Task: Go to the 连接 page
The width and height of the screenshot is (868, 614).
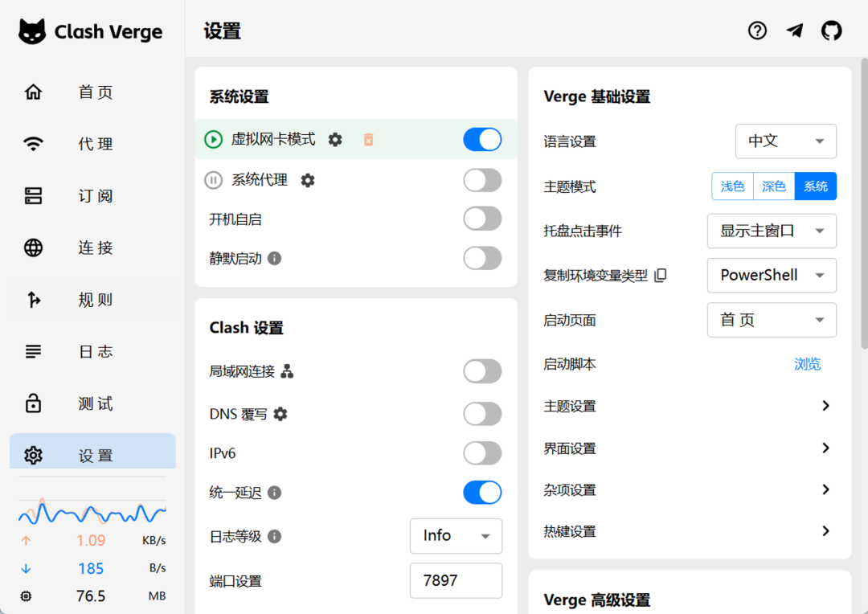Action: point(93,248)
